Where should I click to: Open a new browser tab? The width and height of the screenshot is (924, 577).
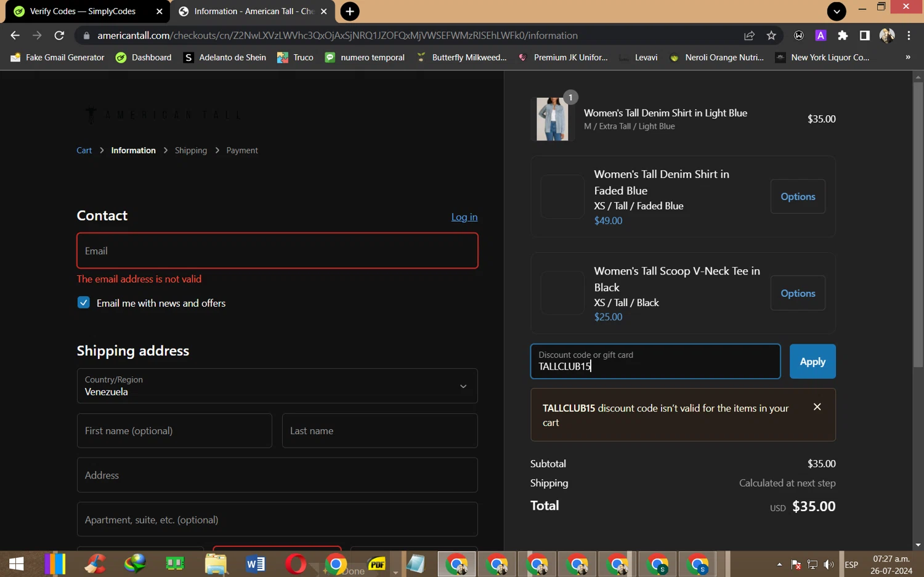350,11
